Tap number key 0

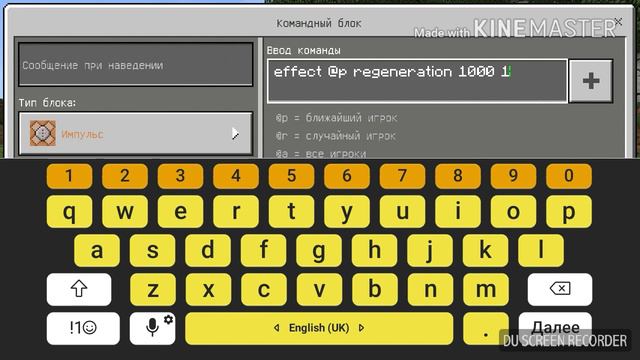569,176
